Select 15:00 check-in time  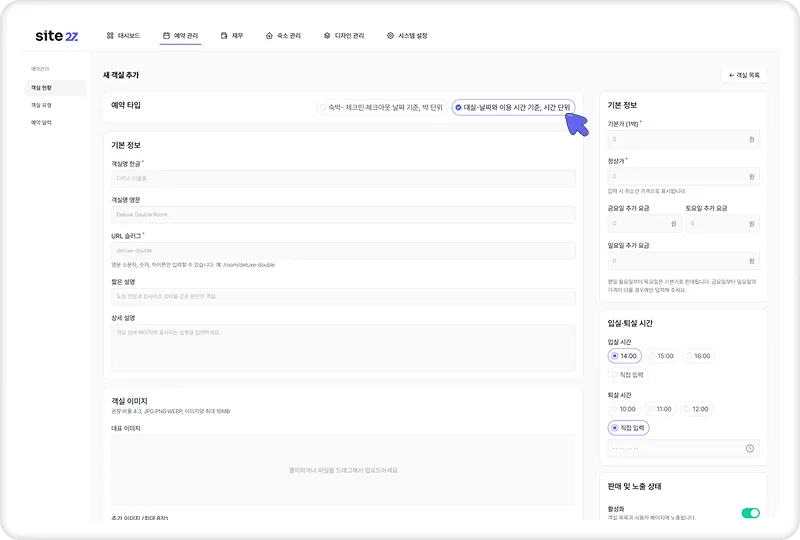(x=662, y=356)
